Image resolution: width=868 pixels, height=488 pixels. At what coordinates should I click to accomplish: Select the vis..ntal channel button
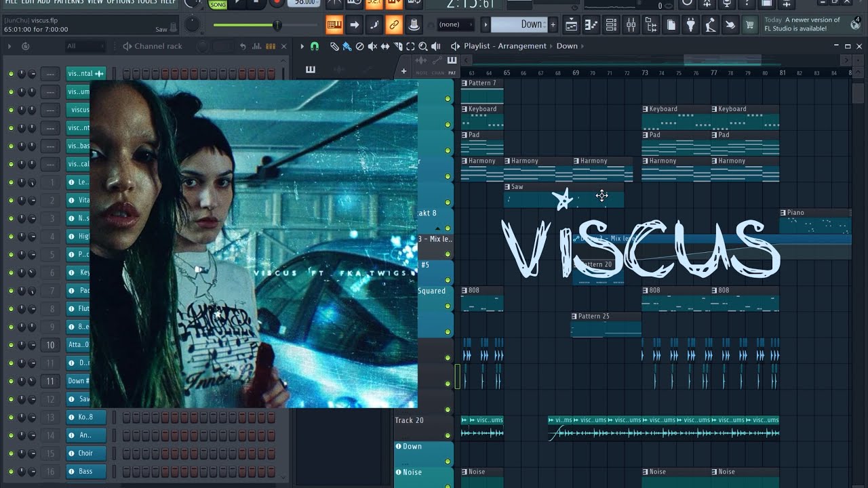[x=86, y=73]
